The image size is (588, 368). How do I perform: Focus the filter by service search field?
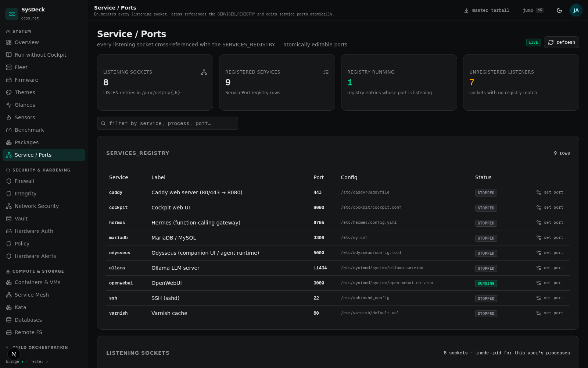point(168,123)
